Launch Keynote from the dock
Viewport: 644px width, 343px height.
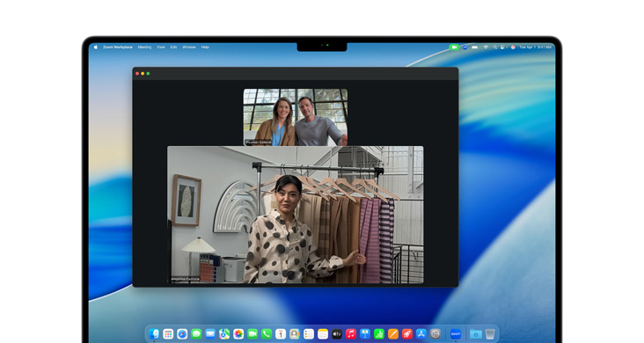[365, 334]
